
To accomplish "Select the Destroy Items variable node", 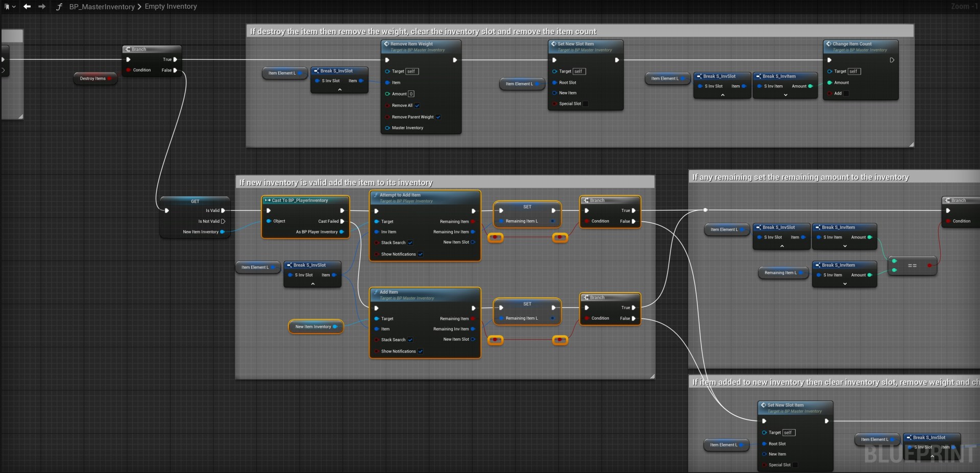I will tap(94, 79).
